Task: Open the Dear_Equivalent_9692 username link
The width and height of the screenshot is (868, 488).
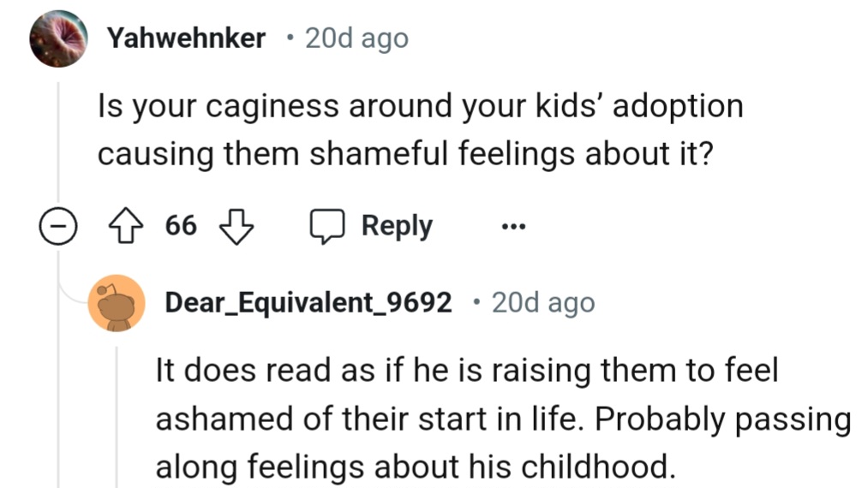Action: click(308, 303)
